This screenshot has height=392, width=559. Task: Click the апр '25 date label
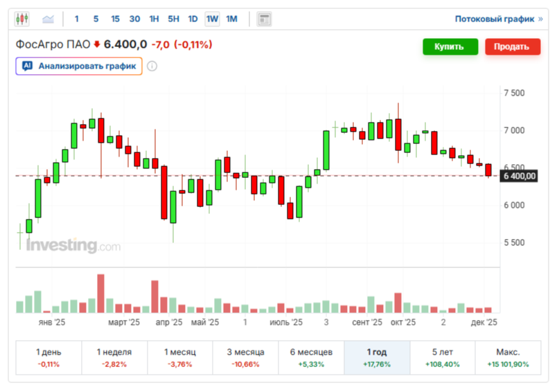pos(169,322)
